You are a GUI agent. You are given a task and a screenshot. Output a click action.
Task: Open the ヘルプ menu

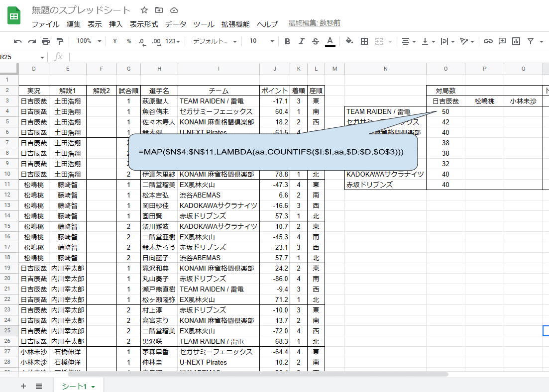click(x=267, y=24)
